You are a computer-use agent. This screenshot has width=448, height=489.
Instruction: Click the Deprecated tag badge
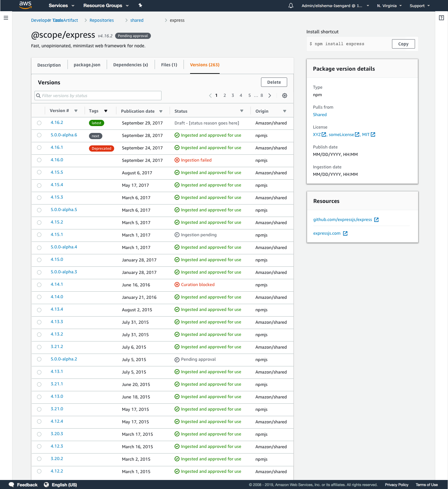click(101, 148)
